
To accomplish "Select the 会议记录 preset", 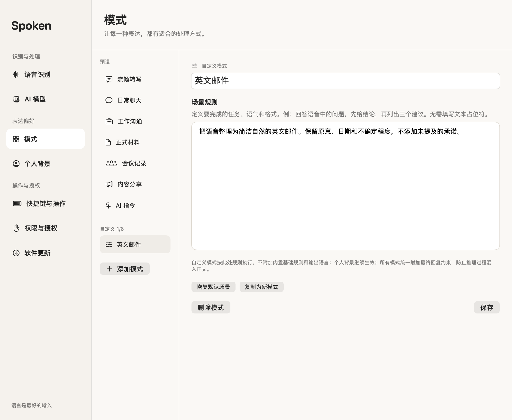I will [x=135, y=163].
